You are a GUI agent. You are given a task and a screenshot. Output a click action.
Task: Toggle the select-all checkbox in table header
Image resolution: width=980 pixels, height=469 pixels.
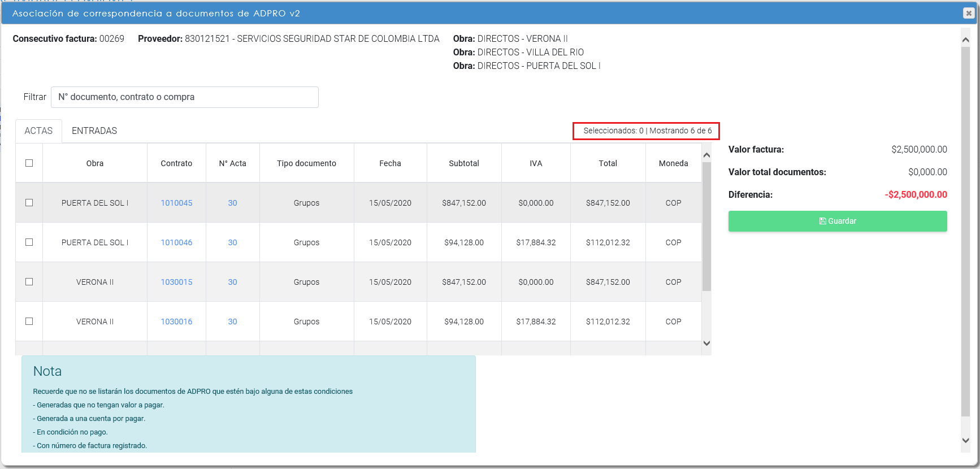29,163
